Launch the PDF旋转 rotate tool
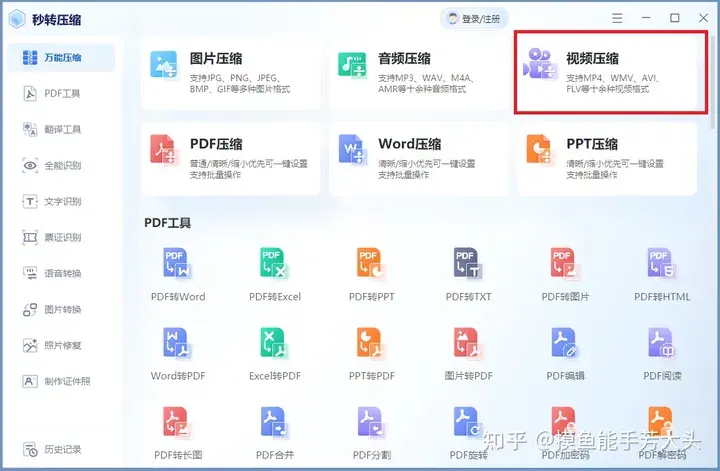This screenshot has height=471, width=720. click(468, 433)
